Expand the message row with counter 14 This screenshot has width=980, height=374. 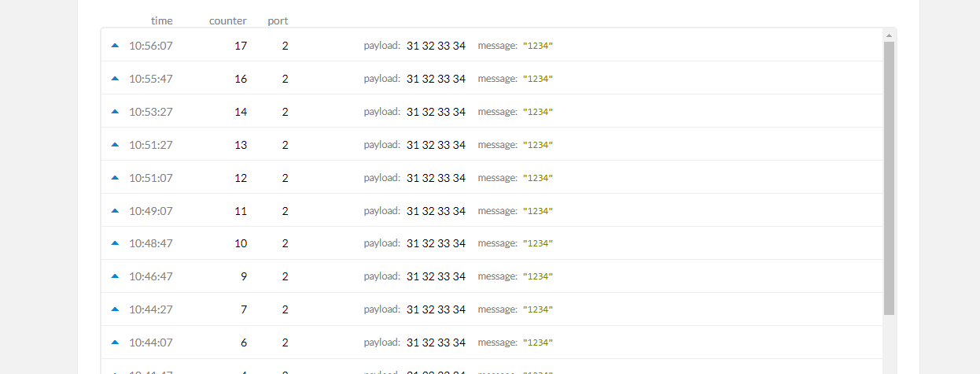tap(492, 112)
